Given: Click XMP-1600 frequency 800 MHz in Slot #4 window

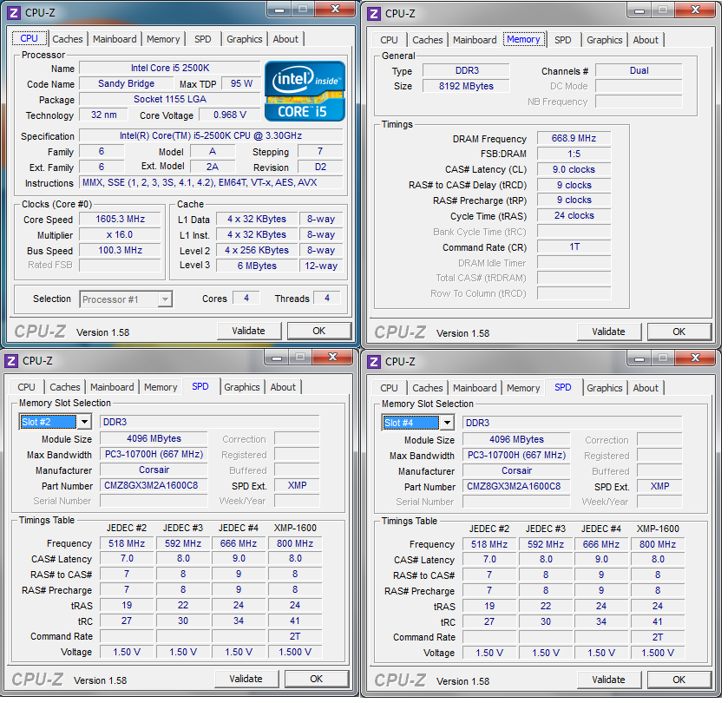Looking at the screenshot, I should click(658, 544).
